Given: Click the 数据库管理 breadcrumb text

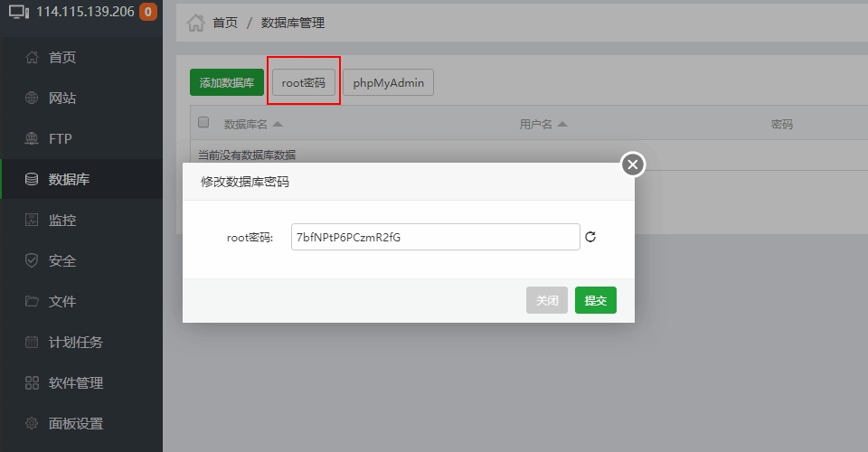Looking at the screenshot, I should [293, 23].
